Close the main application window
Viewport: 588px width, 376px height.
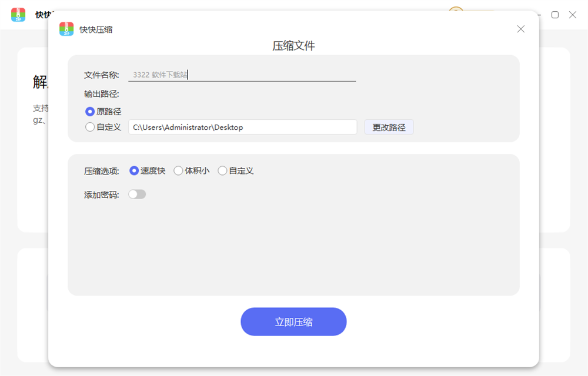click(572, 15)
